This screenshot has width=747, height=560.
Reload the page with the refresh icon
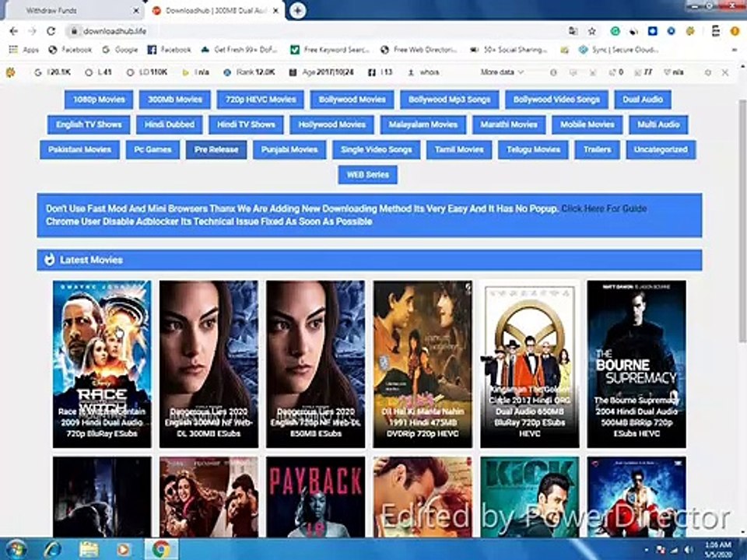coord(51,31)
